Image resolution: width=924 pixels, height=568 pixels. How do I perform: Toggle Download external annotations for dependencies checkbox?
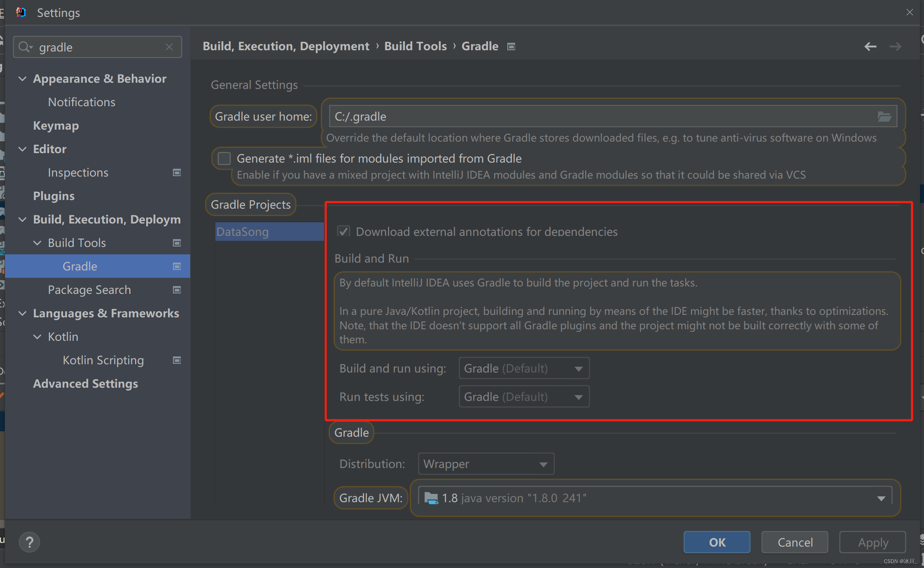click(x=343, y=231)
